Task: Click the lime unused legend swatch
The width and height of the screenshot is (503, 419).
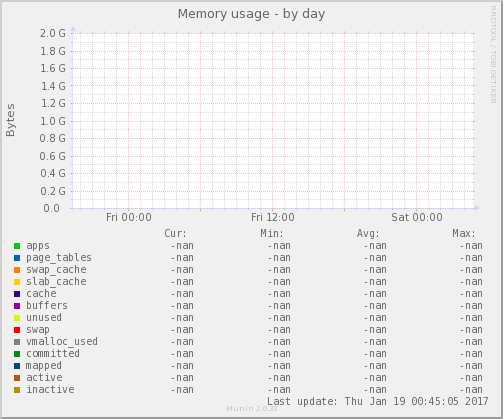Action: (x=17, y=318)
